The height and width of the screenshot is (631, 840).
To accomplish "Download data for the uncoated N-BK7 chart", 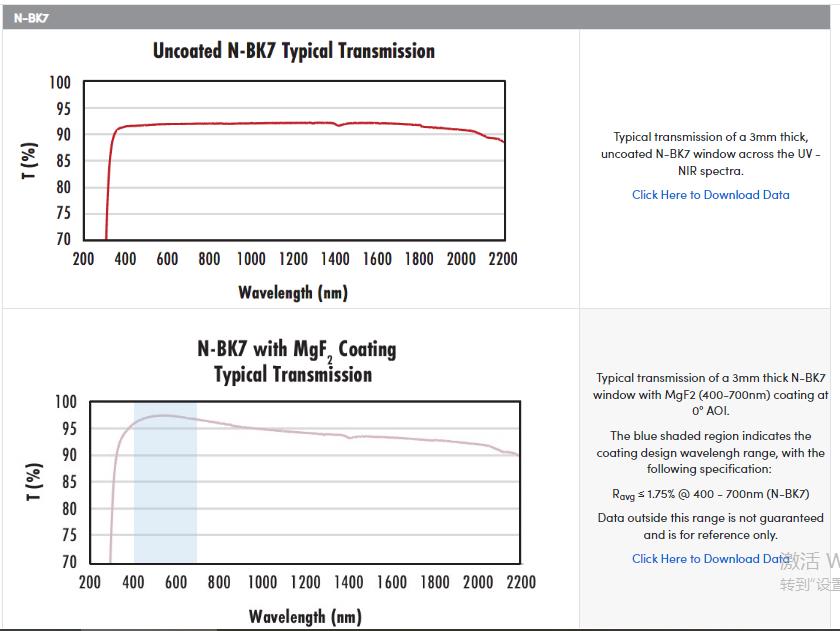I will pyautogui.click(x=710, y=195).
